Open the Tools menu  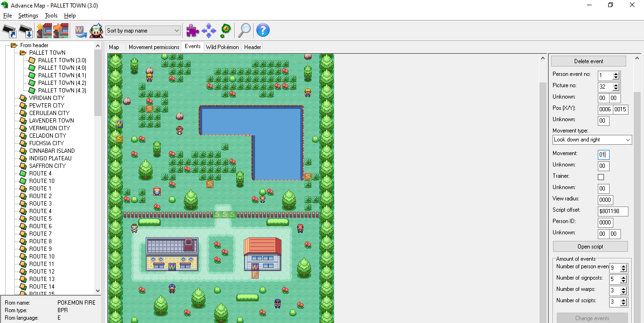50,15
